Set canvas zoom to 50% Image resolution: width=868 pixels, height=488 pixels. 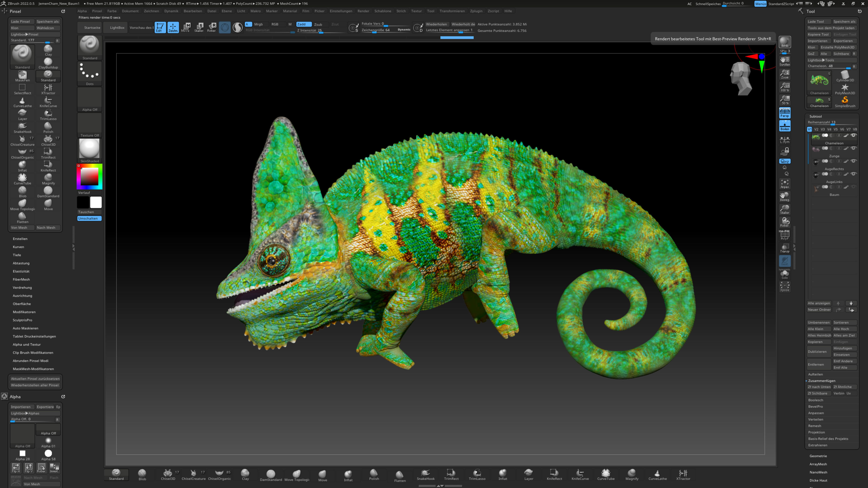(x=784, y=100)
